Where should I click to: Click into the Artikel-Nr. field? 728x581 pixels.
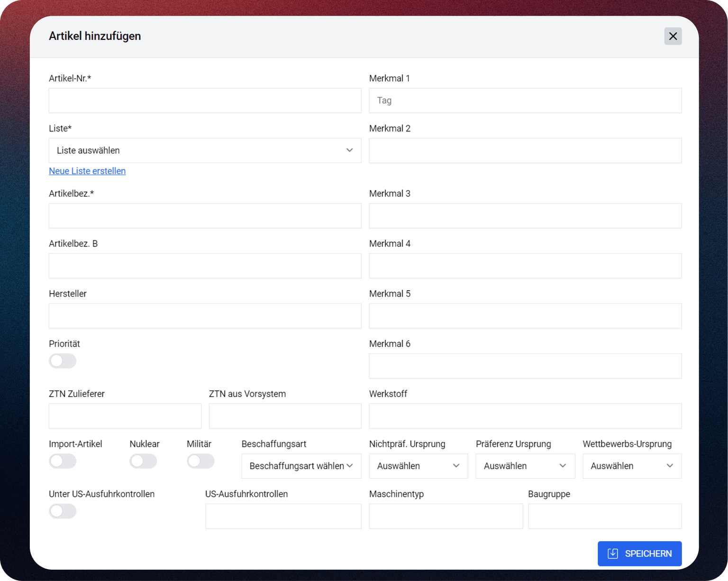pyautogui.click(x=205, y=101)
